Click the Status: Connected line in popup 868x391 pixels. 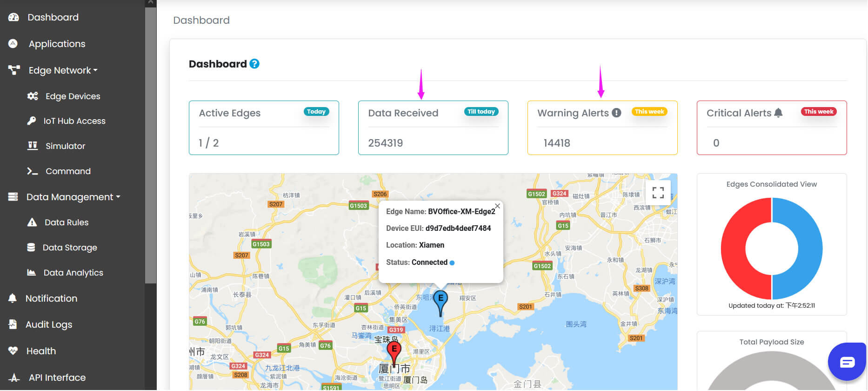click(x=420, y=263)
